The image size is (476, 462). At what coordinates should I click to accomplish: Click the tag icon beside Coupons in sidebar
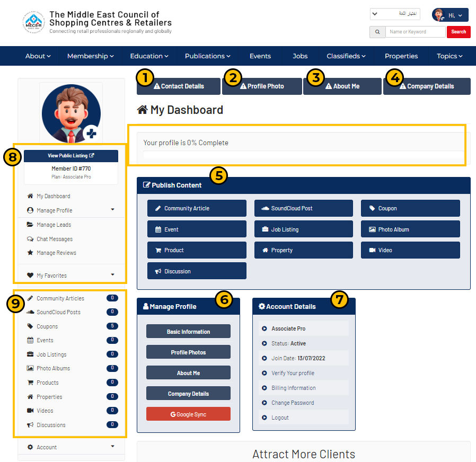click(x=30, y=326)
